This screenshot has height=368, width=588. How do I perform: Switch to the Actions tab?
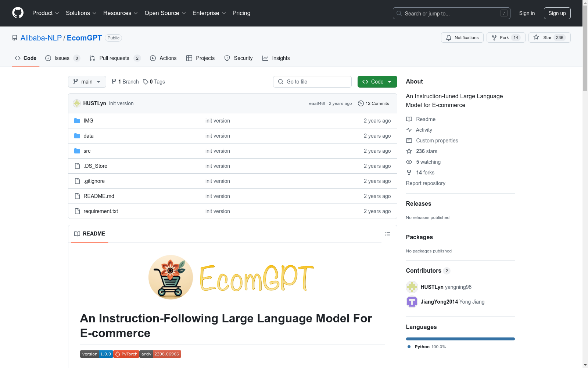coord(163,58)
